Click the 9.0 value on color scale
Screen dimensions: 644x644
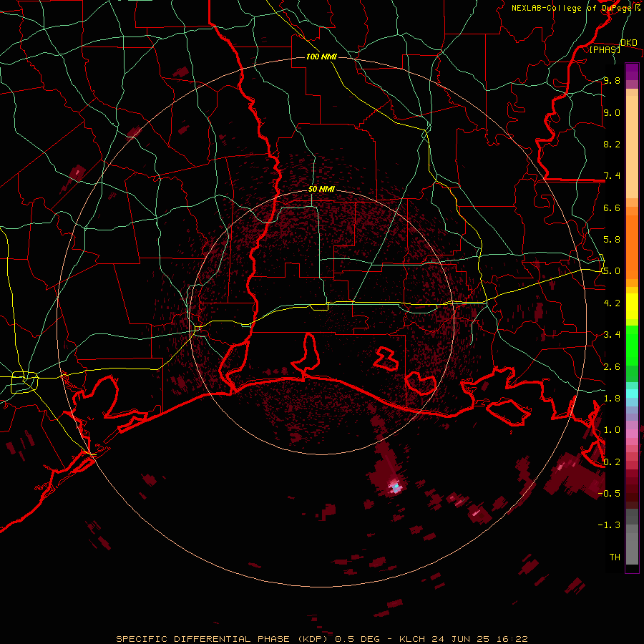pyautogui.click(x=612, y=112)
